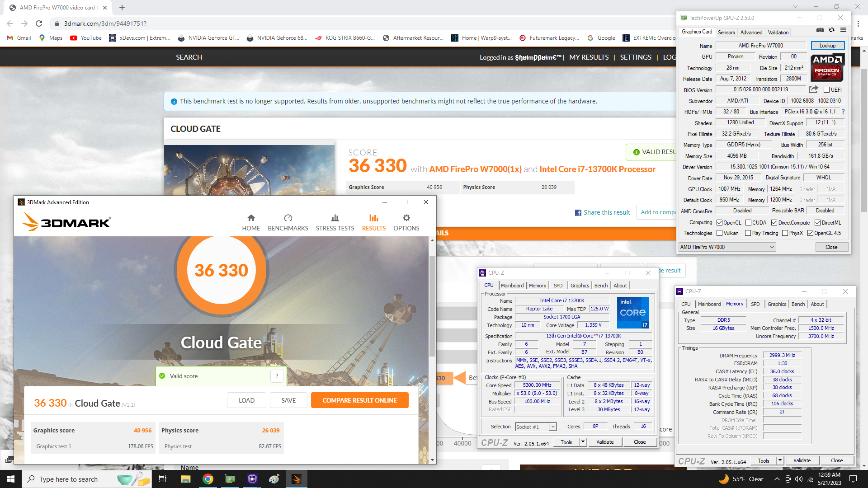868x488 pixels.
Task: Open Chrome tab search chevron
Action: pos(795,6)
